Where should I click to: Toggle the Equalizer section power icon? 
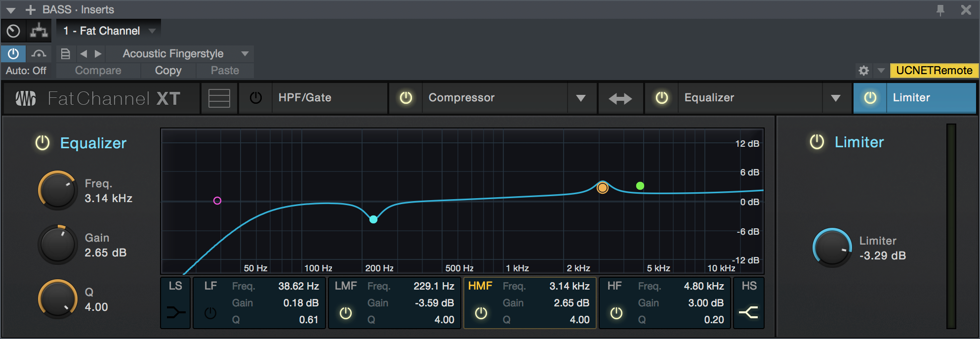coord(43,143)
